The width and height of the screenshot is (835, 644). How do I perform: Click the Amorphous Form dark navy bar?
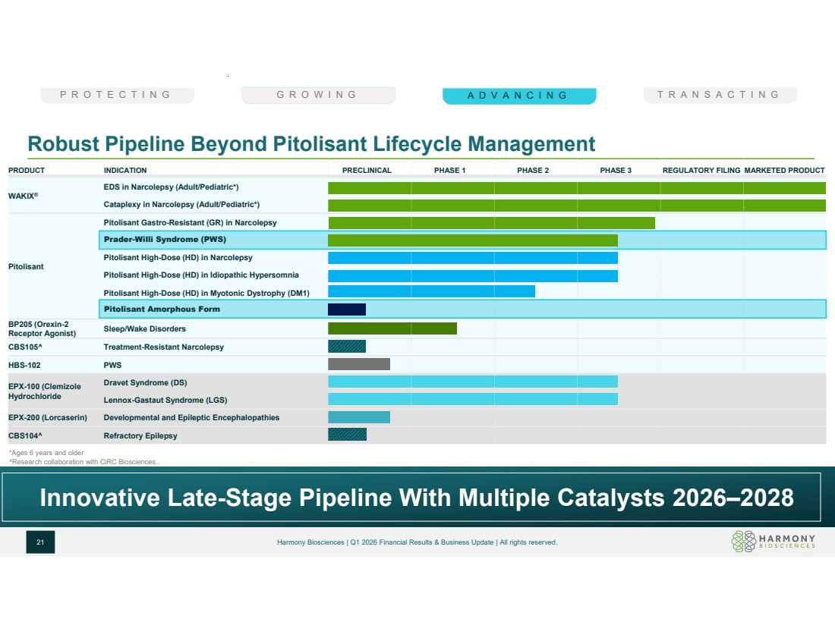[347, 309]
